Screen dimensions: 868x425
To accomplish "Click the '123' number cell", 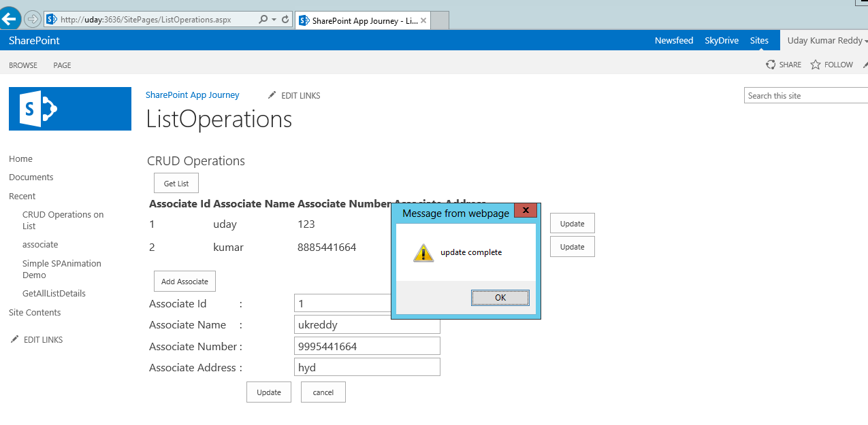I will pos(306,224).
